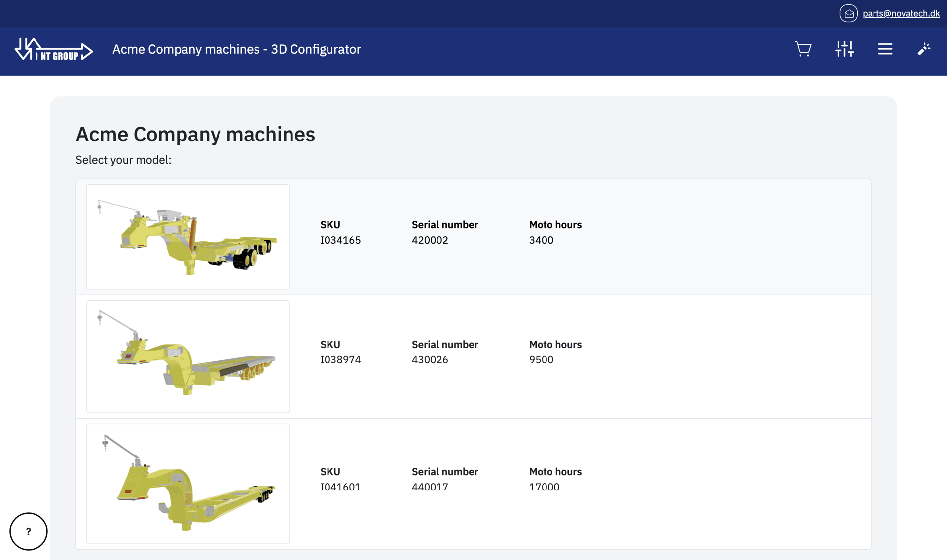947x560 pixels.
Task: Open the filter settings icon
Action: [x=844, y=49]
